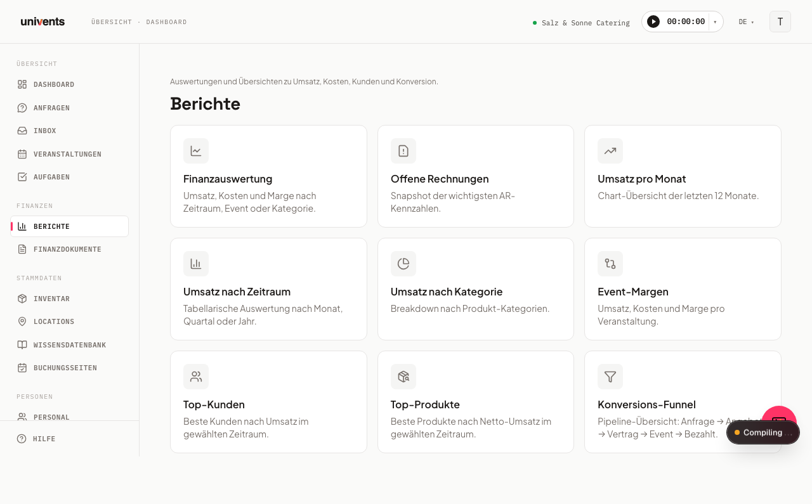Screen dimensions: 812x504
Task: Click Locations sidebar label
Action: coord(54,321)
